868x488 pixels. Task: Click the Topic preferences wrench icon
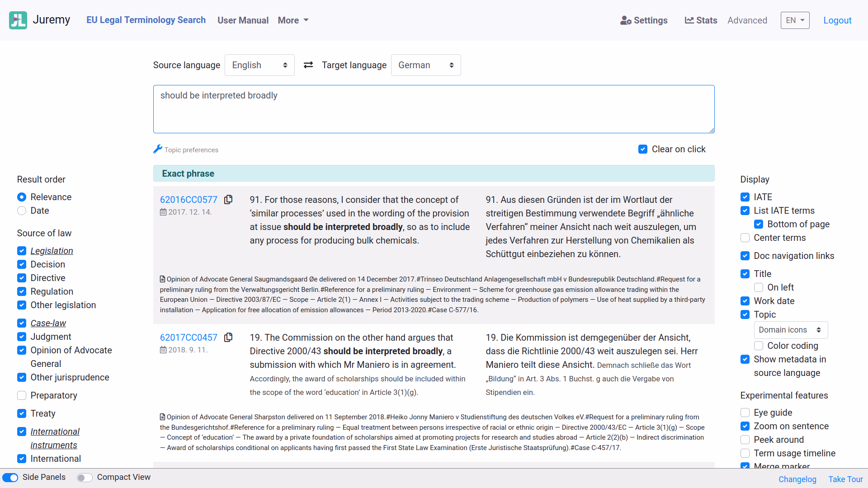[x=158, y=149]
